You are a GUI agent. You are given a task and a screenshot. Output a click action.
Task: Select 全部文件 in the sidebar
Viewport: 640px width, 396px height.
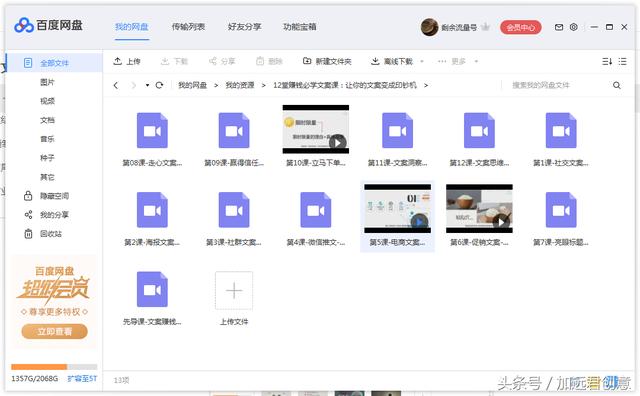pyautogui.click(x=54, y=62)
